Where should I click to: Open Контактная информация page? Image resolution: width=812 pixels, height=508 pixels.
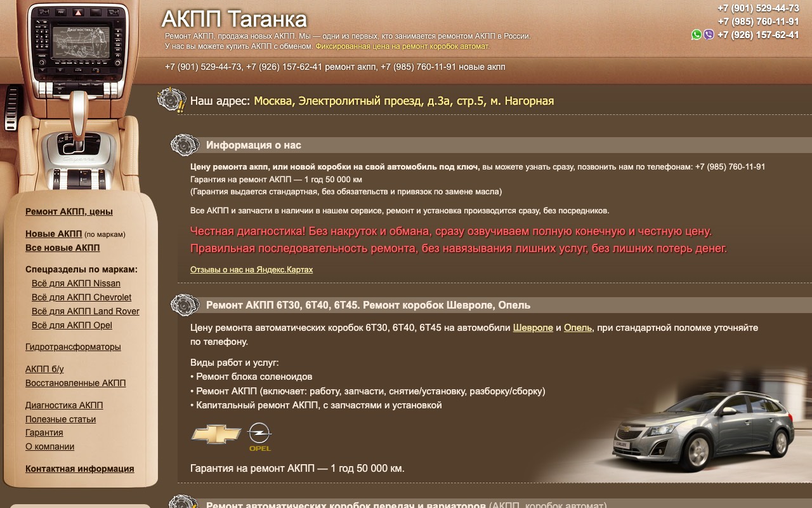pos(80,469)
